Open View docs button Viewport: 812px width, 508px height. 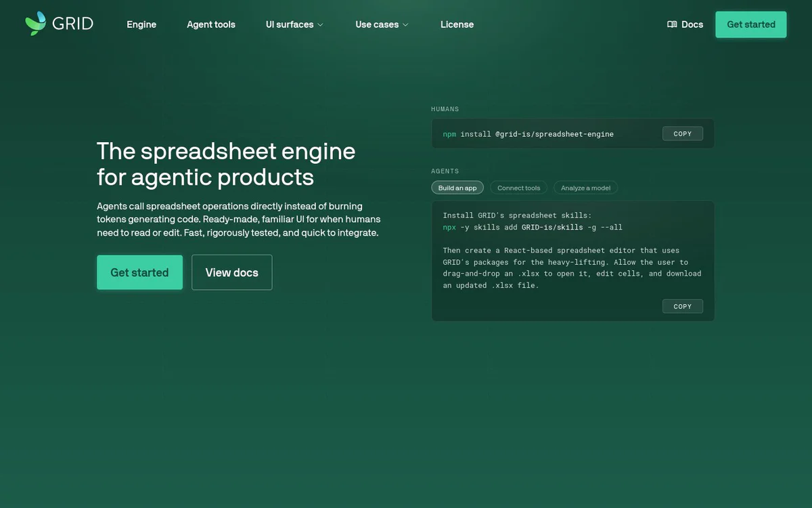232,272
